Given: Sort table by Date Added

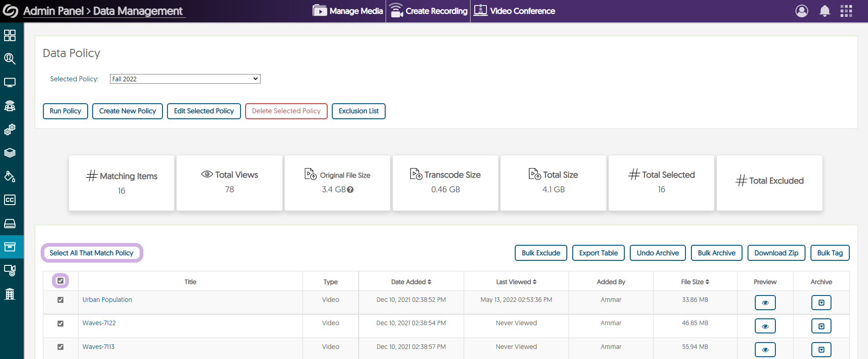Looking at the screenshot, I should point(411,282).
